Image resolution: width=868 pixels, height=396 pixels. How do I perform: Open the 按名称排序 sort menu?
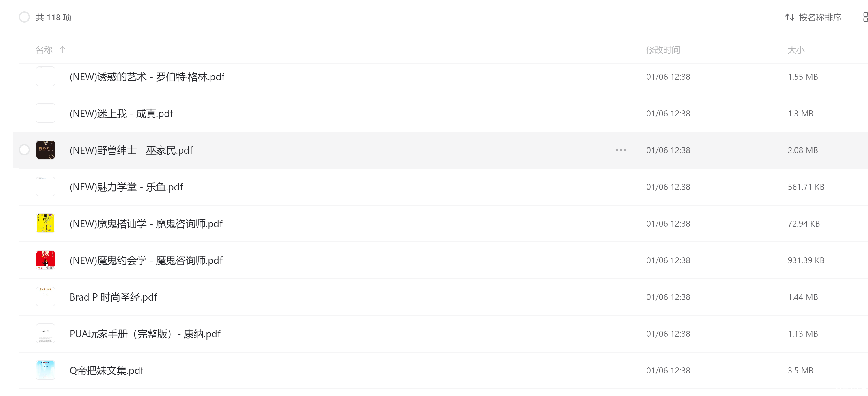[819, 17]
